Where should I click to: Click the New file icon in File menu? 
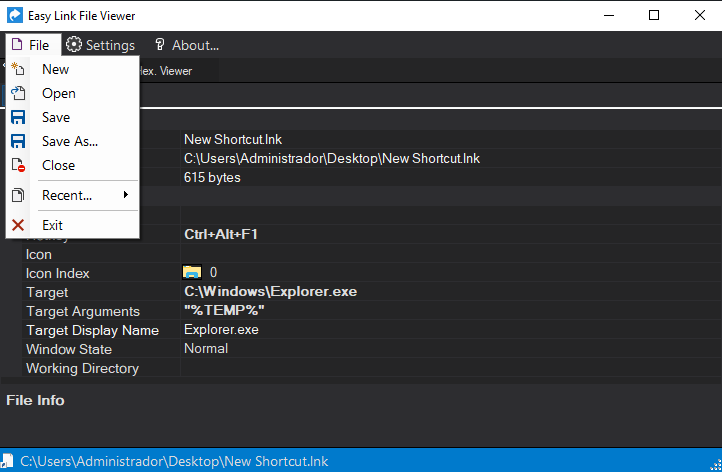(18, 69)
